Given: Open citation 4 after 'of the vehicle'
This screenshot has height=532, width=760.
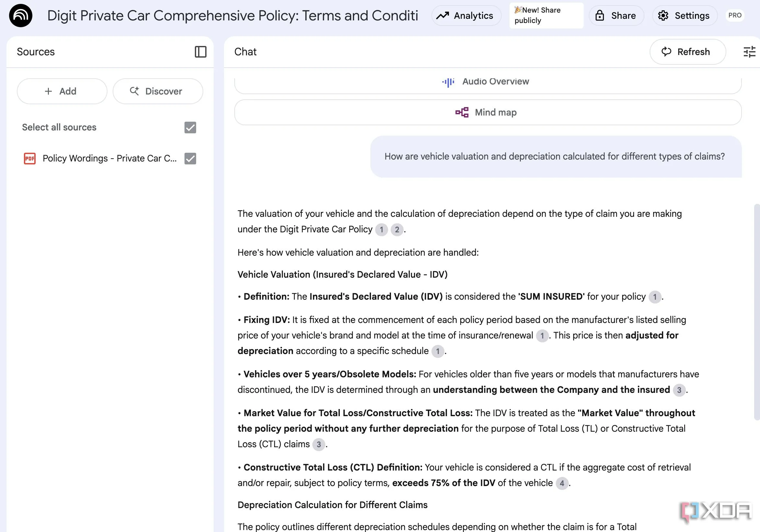Looking at the screenshot, I should point(562,484).
